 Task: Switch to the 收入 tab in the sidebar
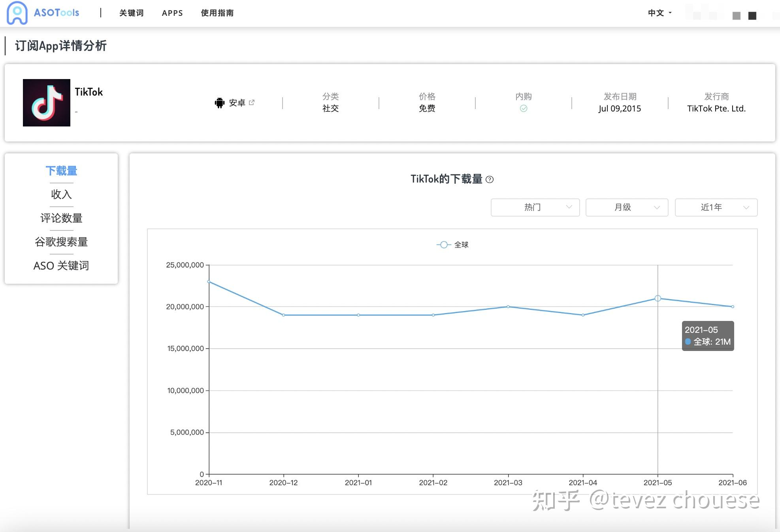click(61, 194)
